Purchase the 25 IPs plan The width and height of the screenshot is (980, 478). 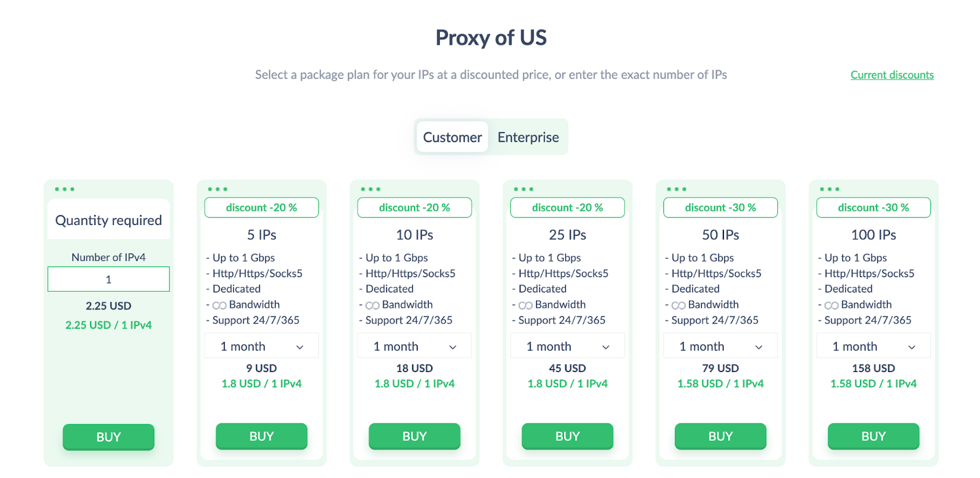point(567,436)
